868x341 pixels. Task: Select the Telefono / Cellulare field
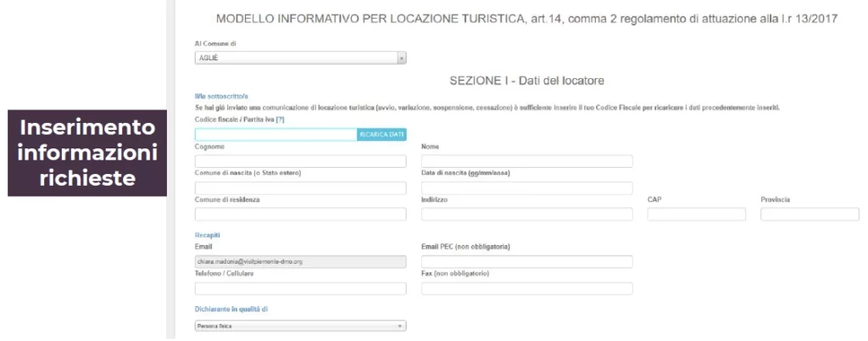pos(301,288)
